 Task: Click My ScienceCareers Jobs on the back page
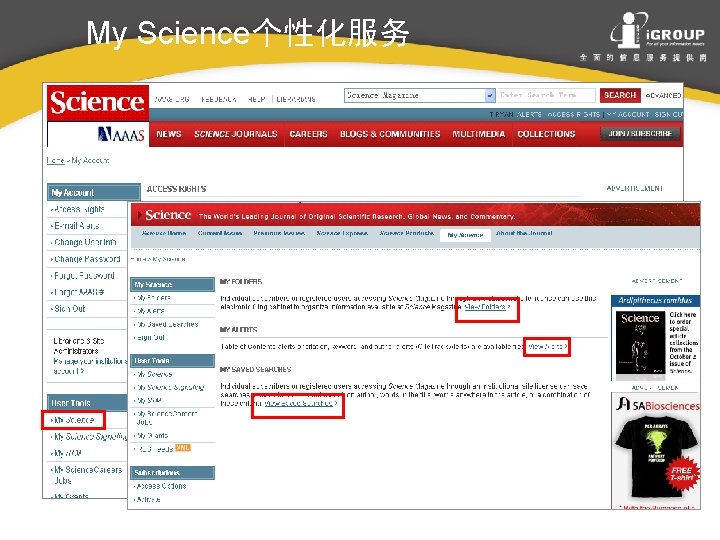tap(87, 475)
